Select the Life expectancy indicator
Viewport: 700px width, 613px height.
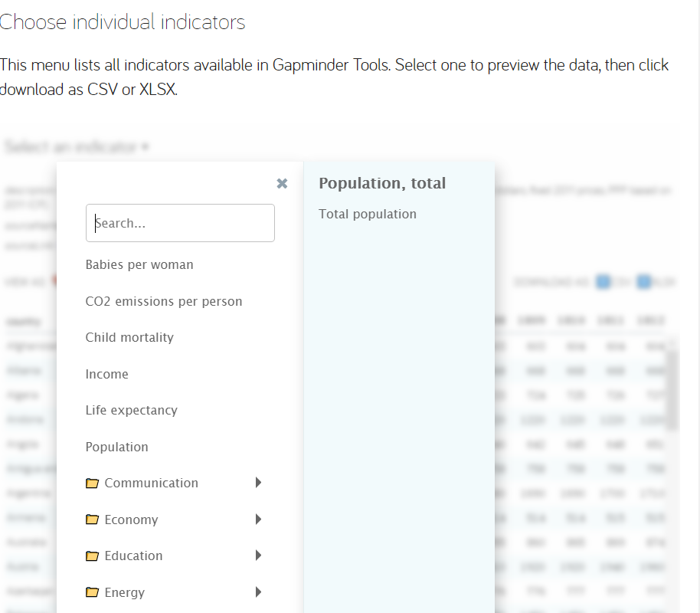[131, 411]
